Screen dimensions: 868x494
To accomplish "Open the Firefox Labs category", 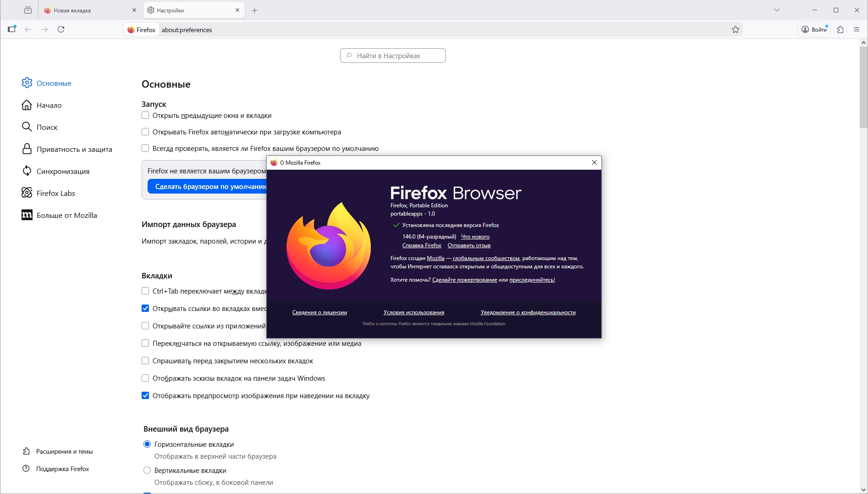I will (x=48, y=193).
